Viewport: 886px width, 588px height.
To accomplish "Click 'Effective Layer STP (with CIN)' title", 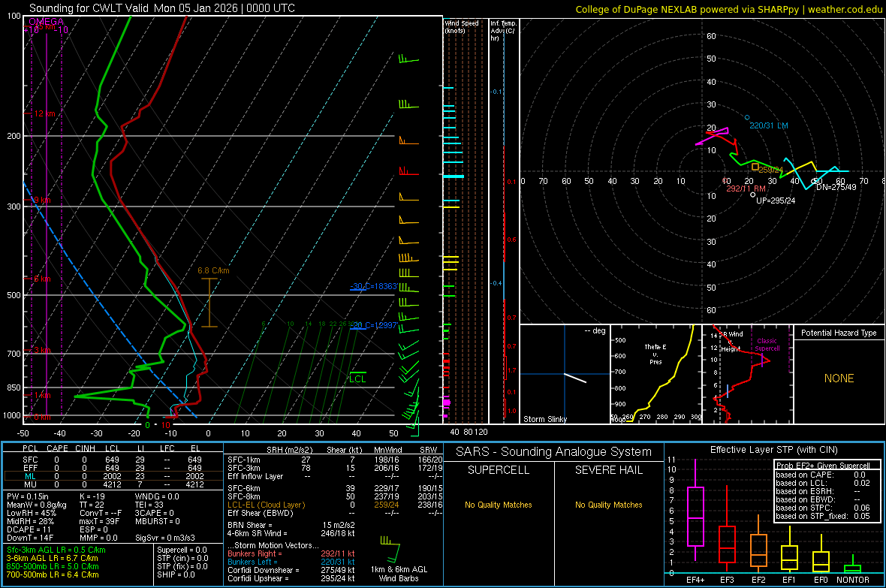I will pyautogui.click(x=774, y=450).
